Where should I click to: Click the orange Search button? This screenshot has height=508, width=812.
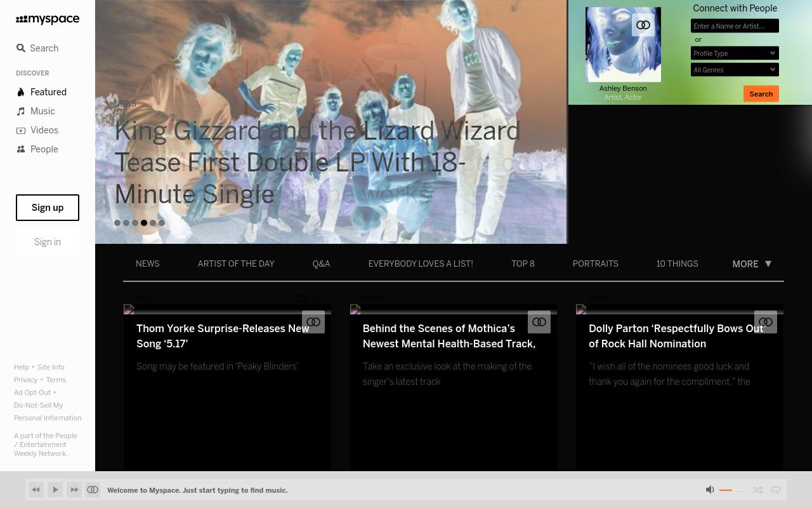pos(761,94)
